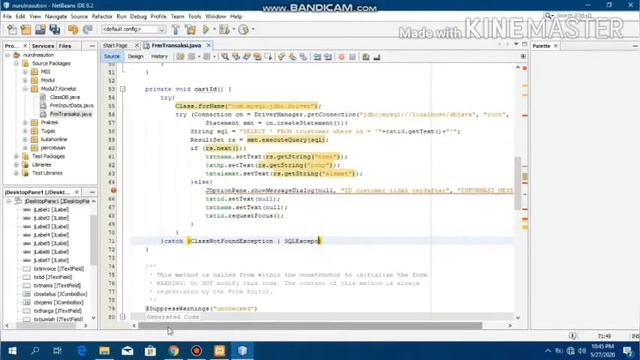This screenshot has width=640, height=360.
Task: Click the Undo toolbar icon
Action: click(73, 29)
